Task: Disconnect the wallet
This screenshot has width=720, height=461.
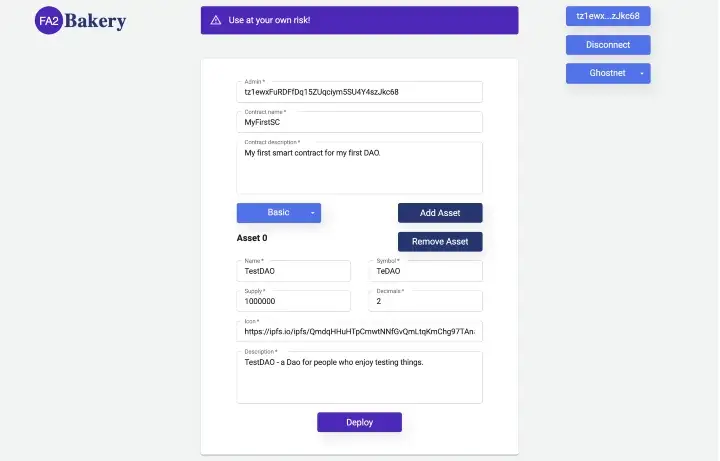Action: [608, 45]
